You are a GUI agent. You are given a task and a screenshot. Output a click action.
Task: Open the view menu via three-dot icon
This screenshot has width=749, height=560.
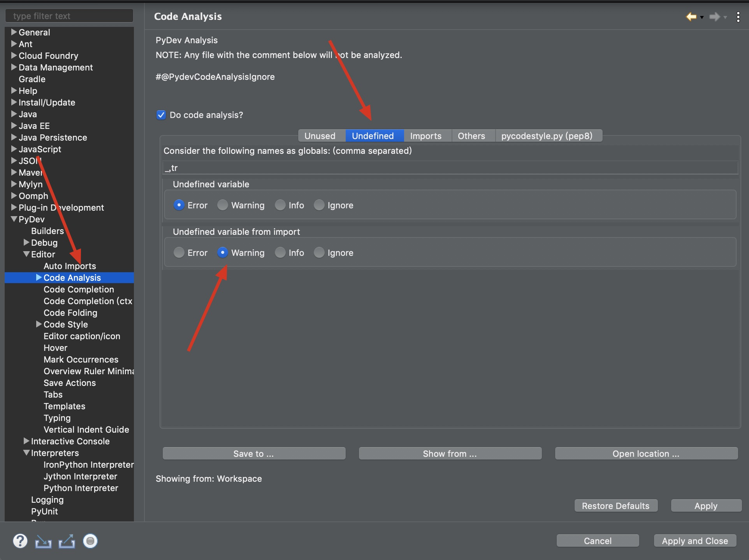(738, 17)
